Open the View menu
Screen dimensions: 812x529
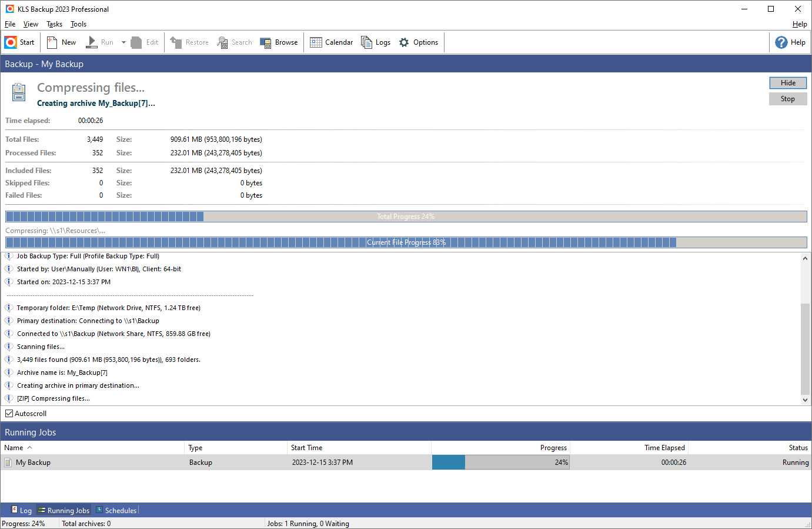click(31, 24)
